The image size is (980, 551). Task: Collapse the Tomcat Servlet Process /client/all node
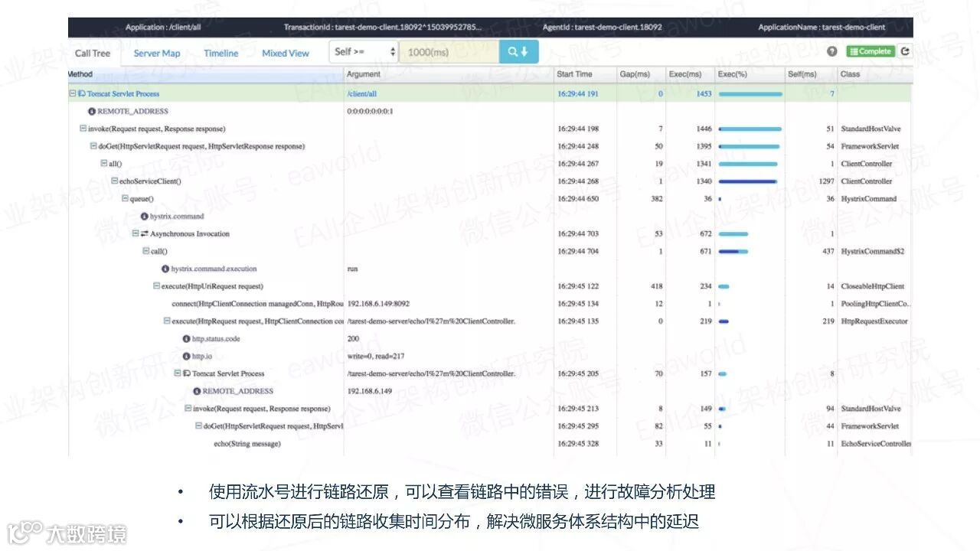click(73, 93)
